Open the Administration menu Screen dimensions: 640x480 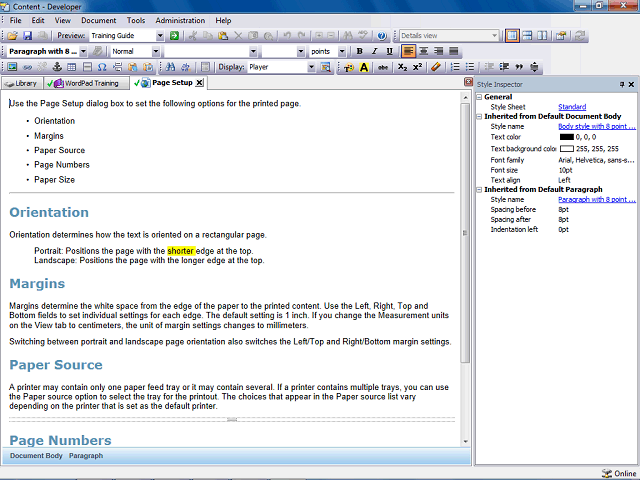coord(180,20)
